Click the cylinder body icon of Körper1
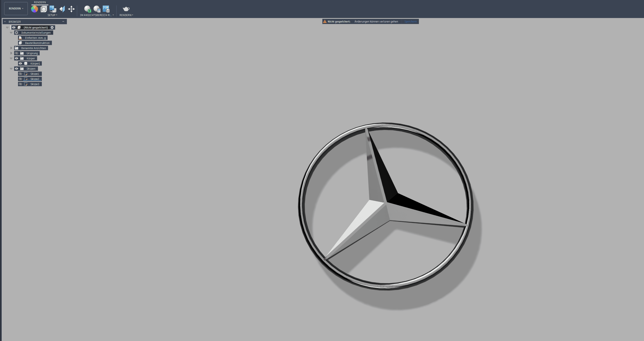644x341 pixels. [26, 63]
